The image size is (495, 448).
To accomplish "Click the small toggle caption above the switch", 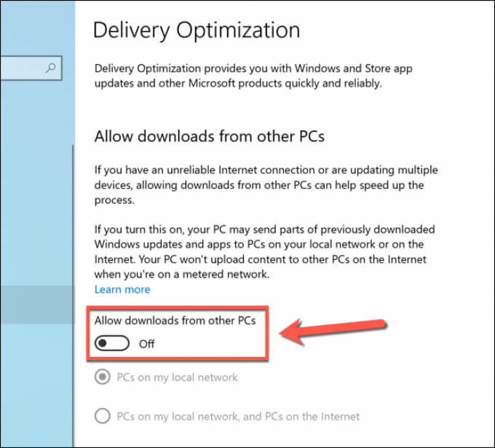I will pos(175,321).
